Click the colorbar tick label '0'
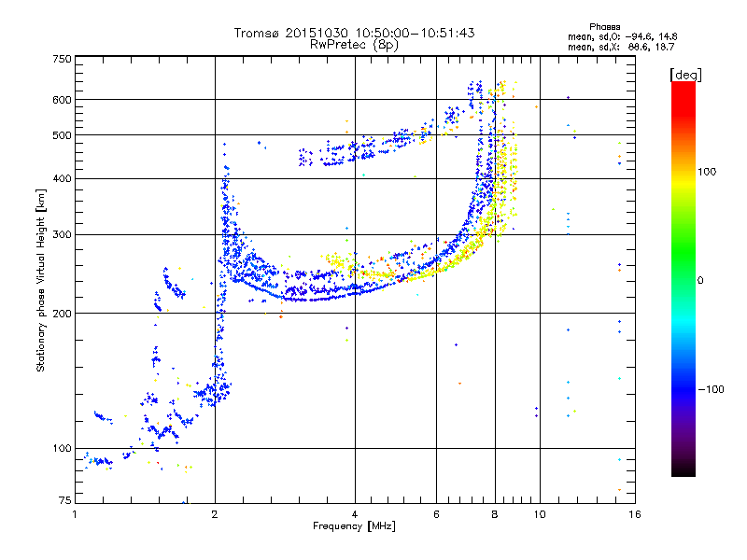The image size is (747, 560). pyautogui.click(x=700, y=281)
